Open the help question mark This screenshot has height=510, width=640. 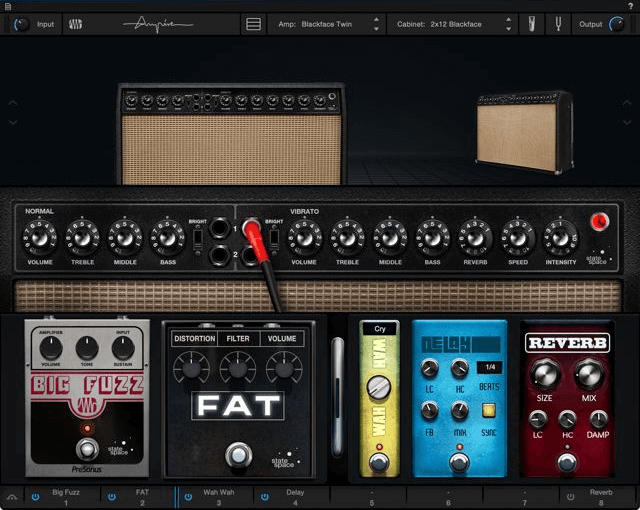click(x=630, y=6)
